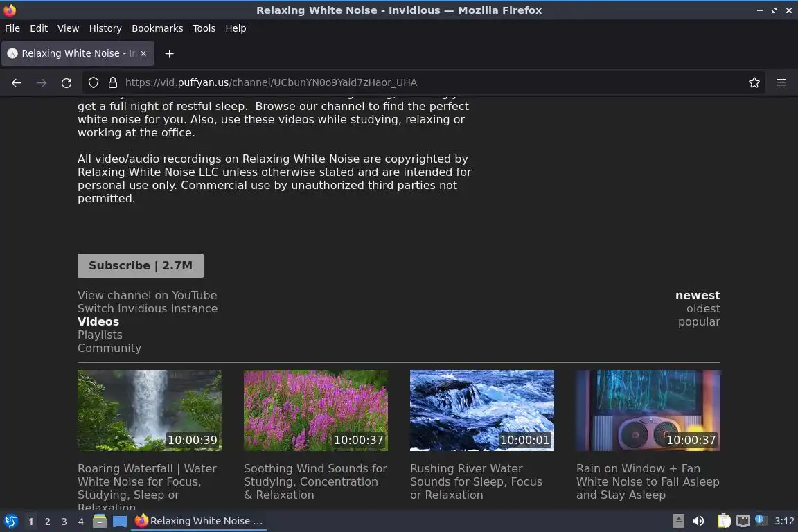
Task: Click Soothing Wind Sounds for Studying title
Action: click(x=316, y=481)
